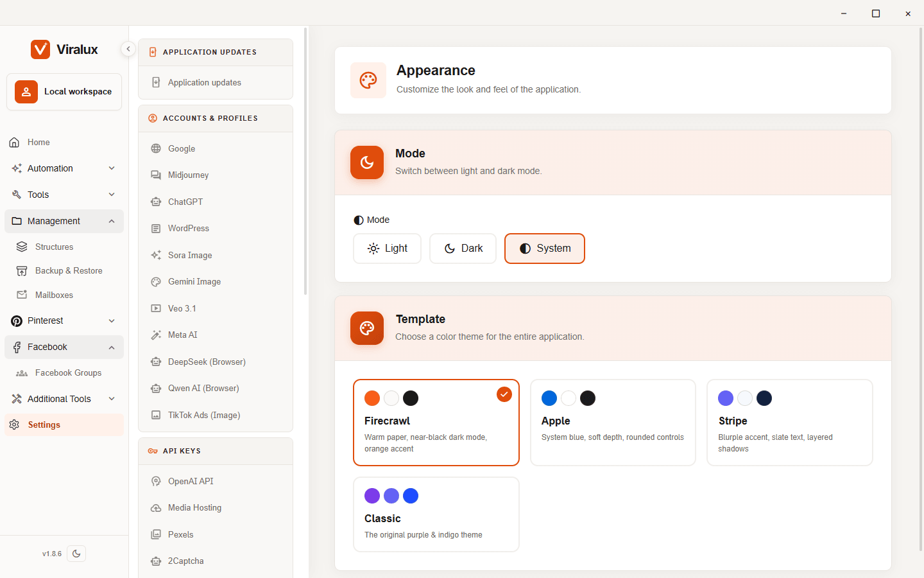Screen dimensions: 924x578
Task: Click the Facebook logo icon in sidebar
Action: click(x=17, y=347)
